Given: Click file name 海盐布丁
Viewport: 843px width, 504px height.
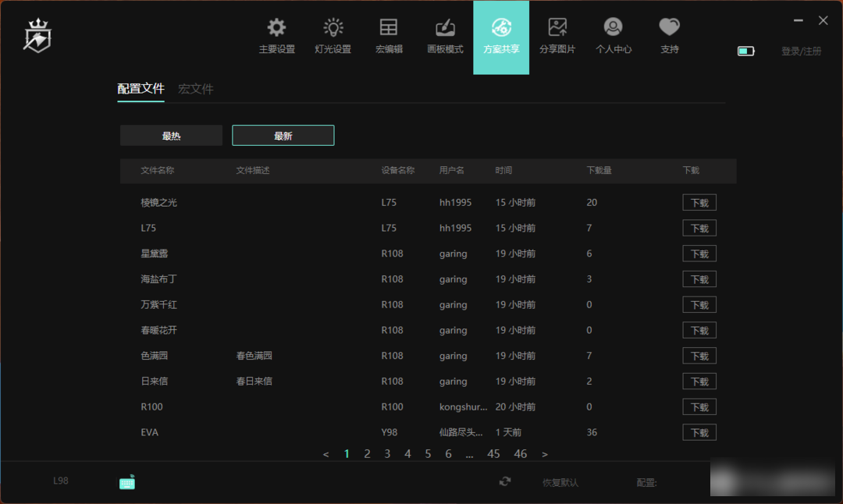Looking at the screenshot, I should (158, 279).
